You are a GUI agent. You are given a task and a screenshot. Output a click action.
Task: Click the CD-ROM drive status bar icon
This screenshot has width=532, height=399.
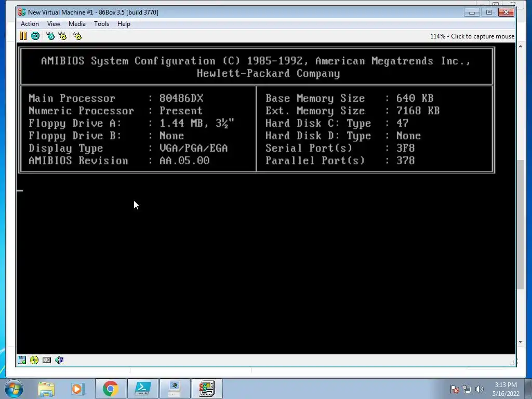pos(34,360)
